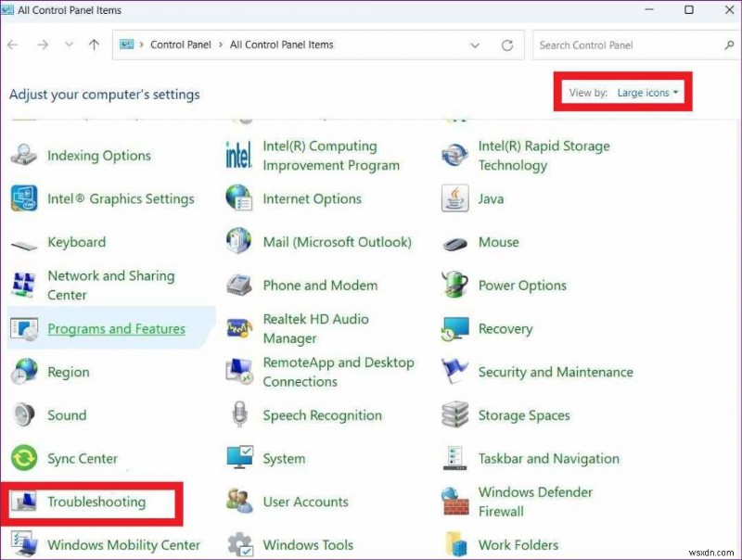This screenshot has height=560, width=742.
Task: Open Sound settings
Action: [x=66, y=415]
